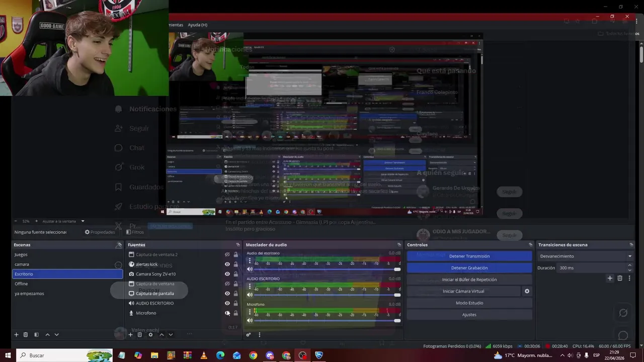Click Detener Grabación button
Screen dimensions: 644x362
pos(469,268)
